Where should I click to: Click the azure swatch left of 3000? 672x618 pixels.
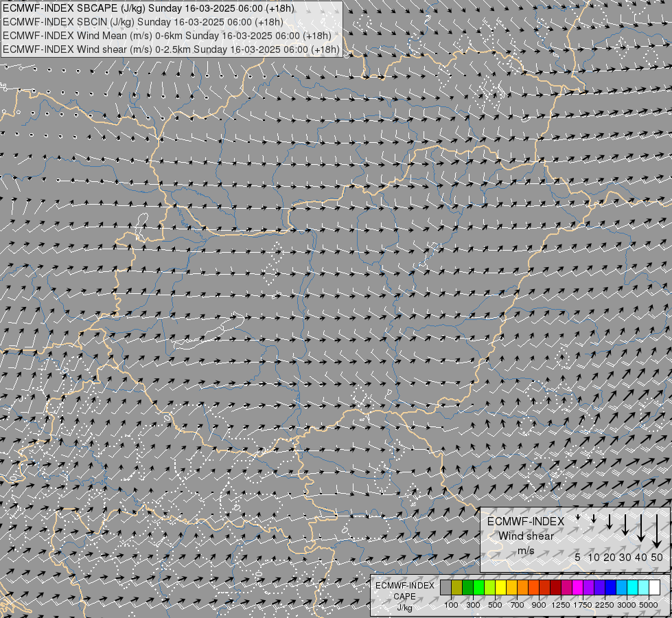622,587
